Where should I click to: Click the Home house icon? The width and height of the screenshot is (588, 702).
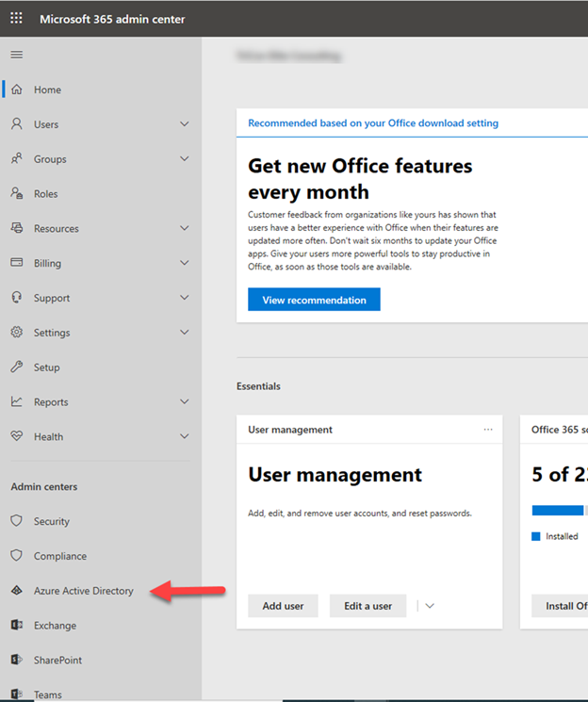coord(17,90)
